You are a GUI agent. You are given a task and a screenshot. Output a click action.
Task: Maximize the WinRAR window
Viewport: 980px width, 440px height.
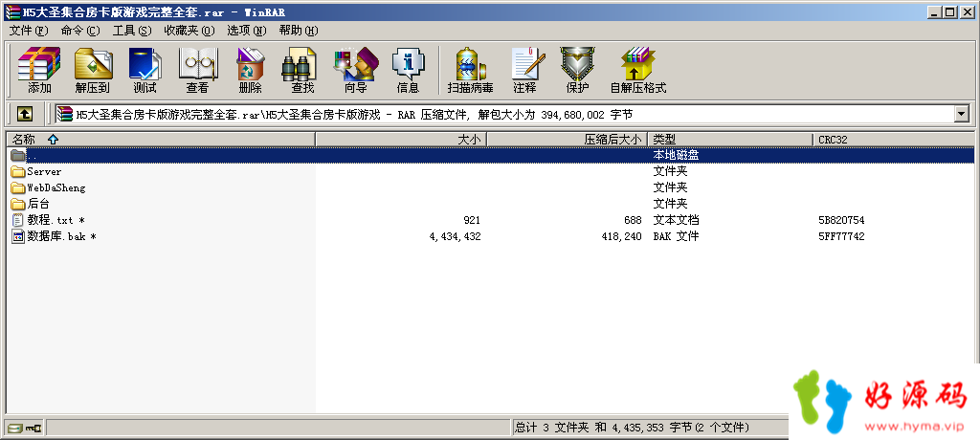tap(949, 11)
